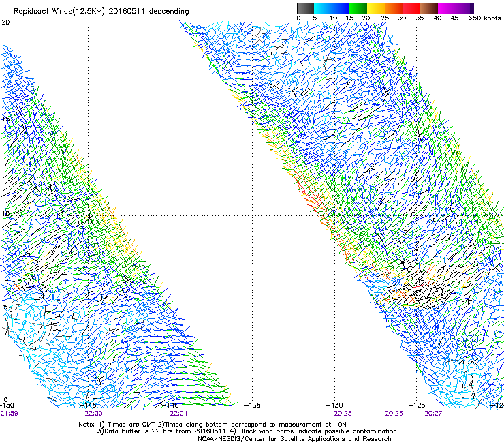The height and width of the screenshot is (443, 504).
Task: Click the 21:59 time label
Action: click(x=9, y=413)
